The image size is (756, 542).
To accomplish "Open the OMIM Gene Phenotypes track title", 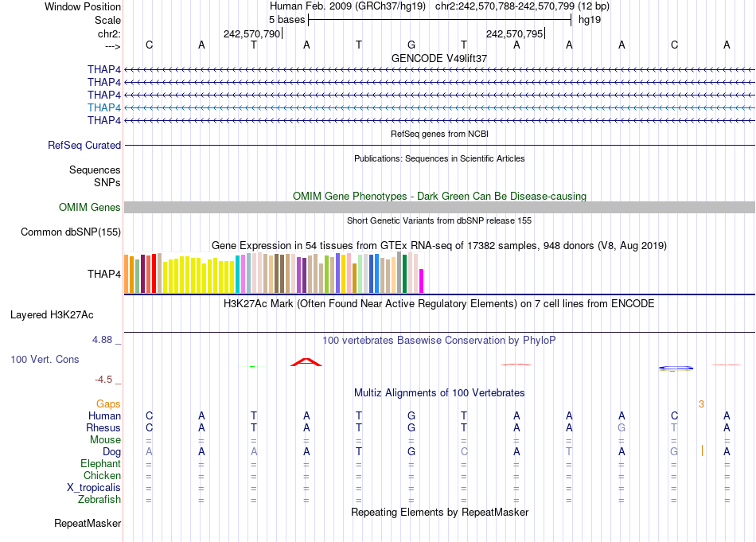I will point(439,197).
